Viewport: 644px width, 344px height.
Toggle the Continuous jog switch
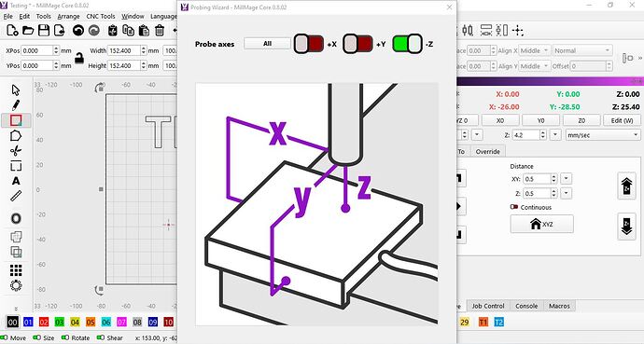[x=514, y=207]
